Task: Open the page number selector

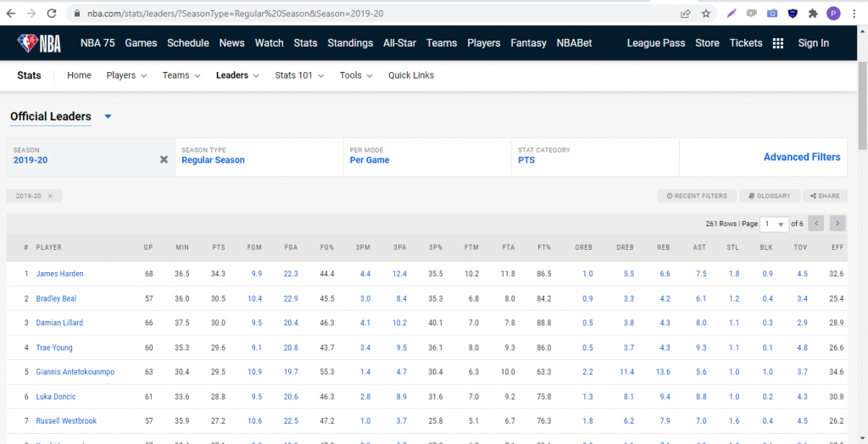Action: (x=775, y=224)
